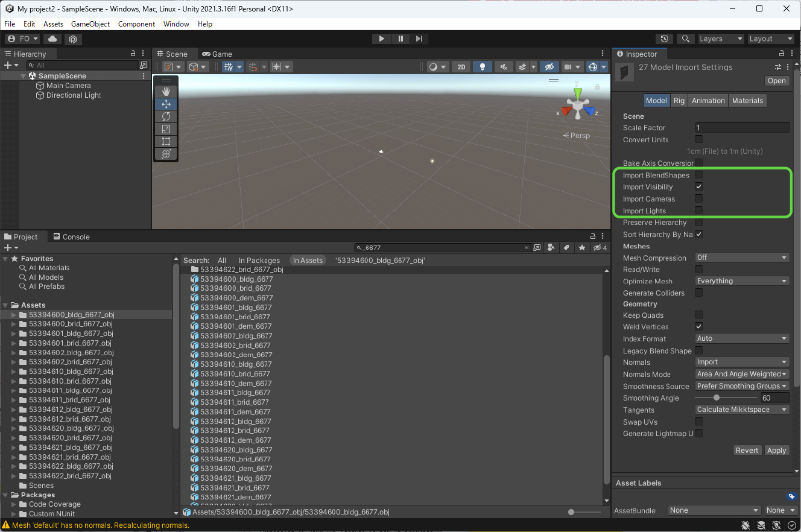The image size is (801, 532).
Task: Uncheck the Import Visibility checkbox
Action: (x=698, y=187)
